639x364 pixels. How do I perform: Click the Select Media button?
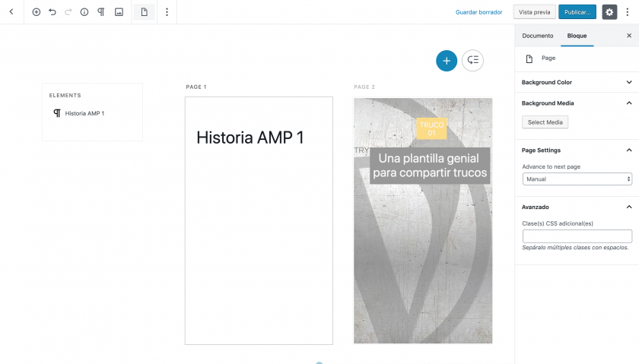(x=545, y=122)
